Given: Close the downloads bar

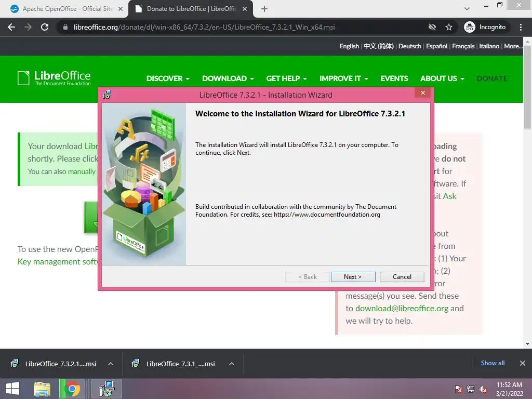Looking at the screenshot, I should [523, 363].
